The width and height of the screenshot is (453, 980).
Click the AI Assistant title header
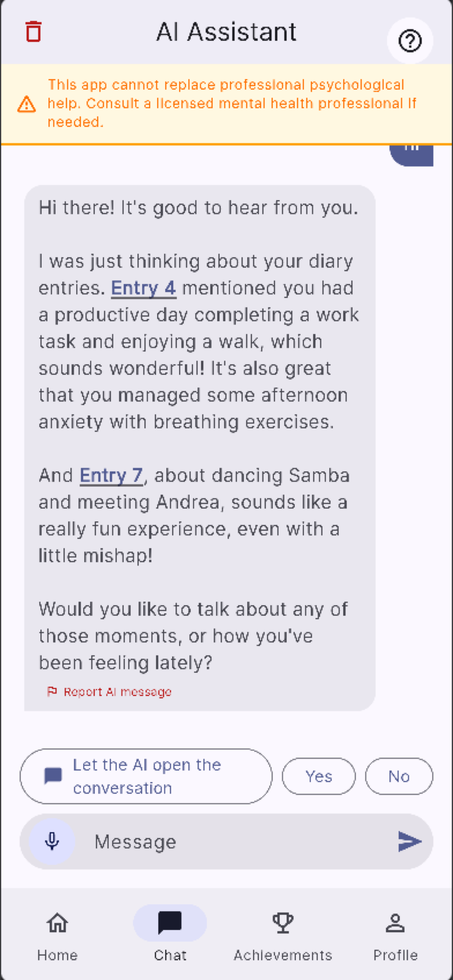pos(226,32)
